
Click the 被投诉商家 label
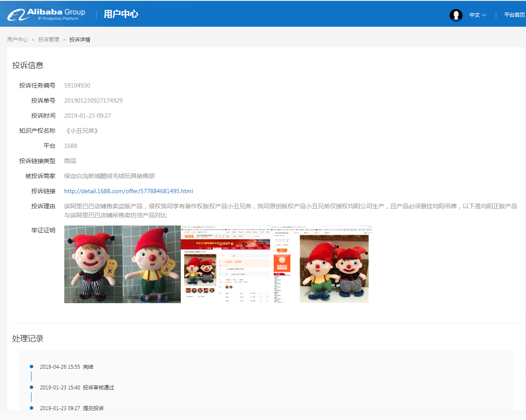[x=40, y=176]
